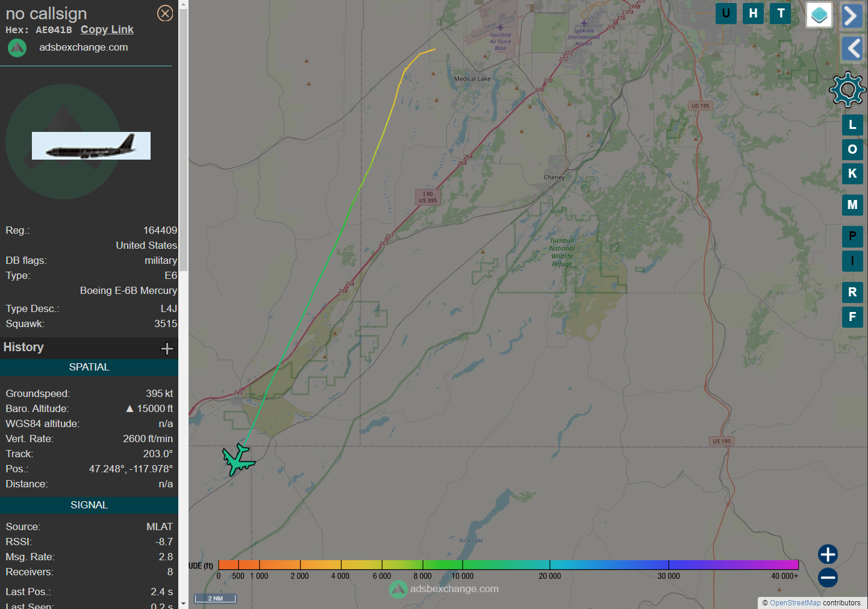This screenshot has height=609, width=868.
Task: Click the Cheney town label on map
Action: point(554,177)
